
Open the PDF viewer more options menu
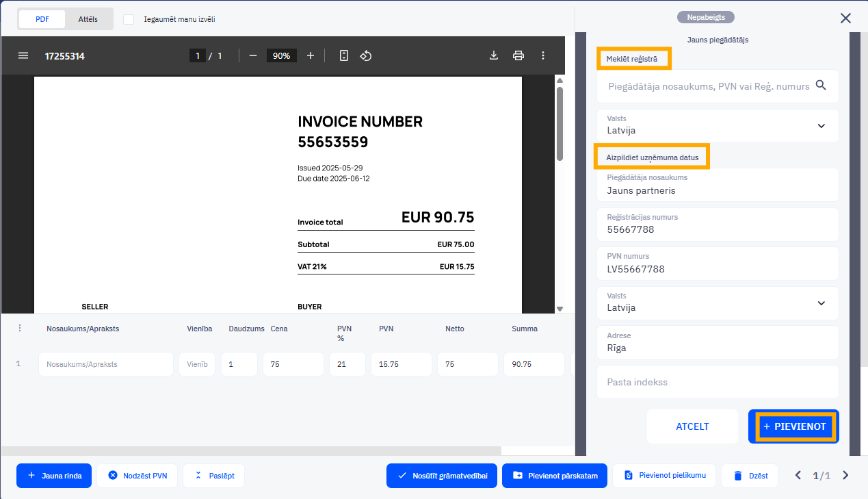pos(543,55)
